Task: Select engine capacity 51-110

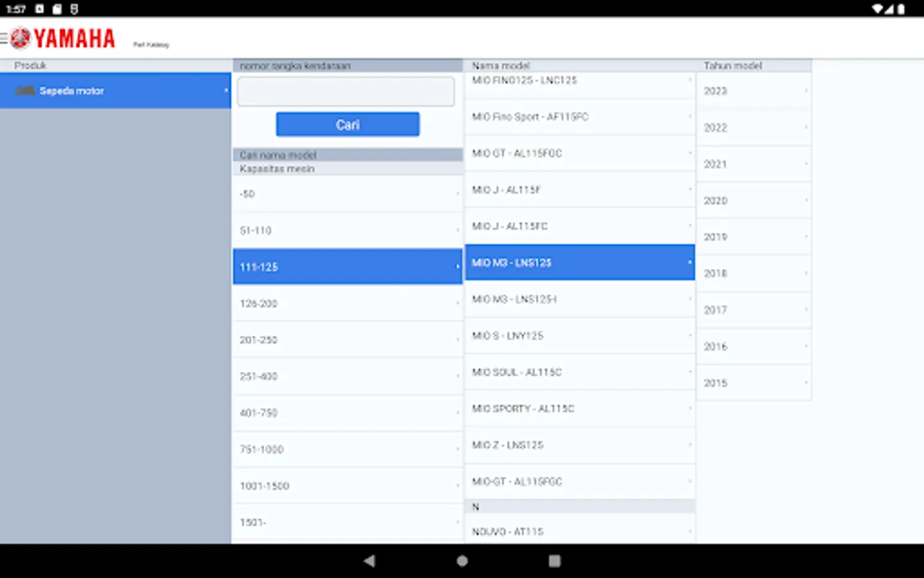Action: coord(347,231)
